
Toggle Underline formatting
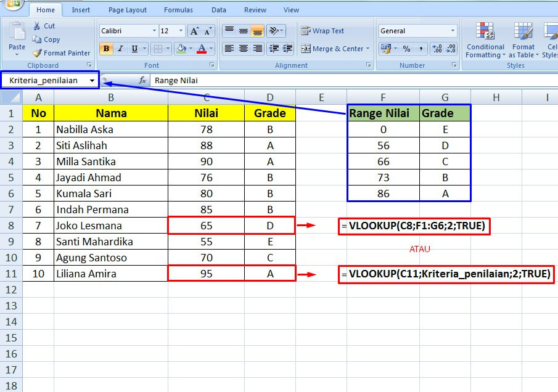(133, 48)
